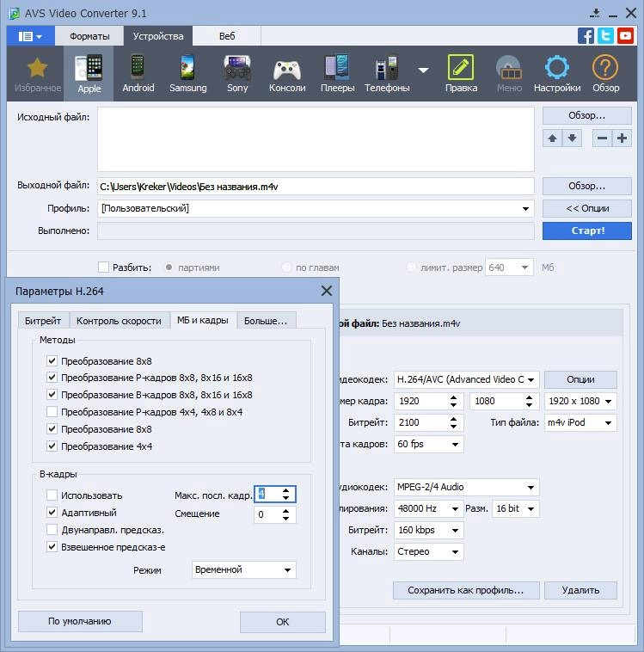Open the Facebook page icon
The image size is (644, 652).
tap(586, 36)
